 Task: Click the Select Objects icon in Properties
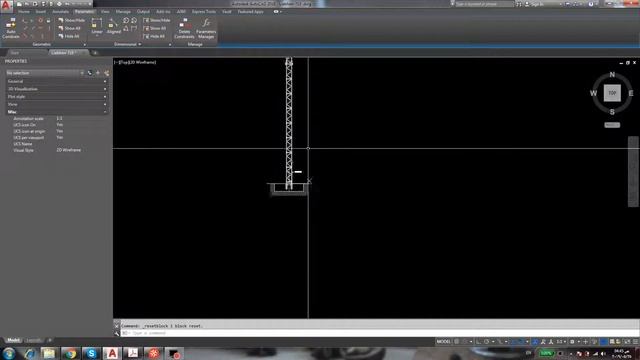coord(98,73)
